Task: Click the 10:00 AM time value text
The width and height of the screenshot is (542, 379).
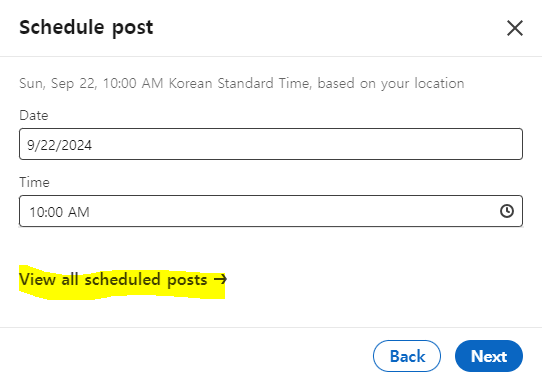Action: pyautogui.click(x=59, y=212)
